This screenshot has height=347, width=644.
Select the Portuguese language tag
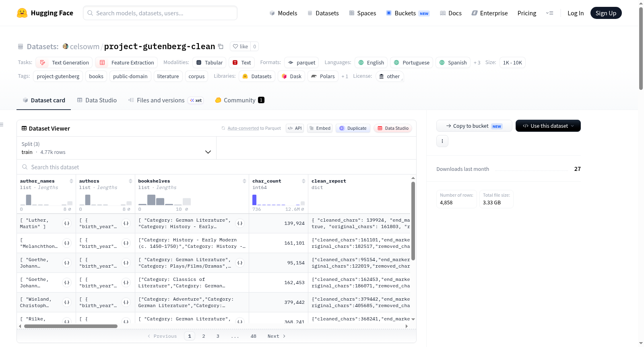tap(411, 62)
